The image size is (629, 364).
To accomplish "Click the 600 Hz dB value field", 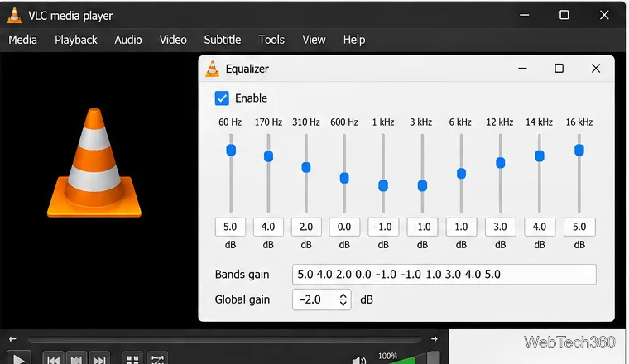I will (x=344, y=227).
